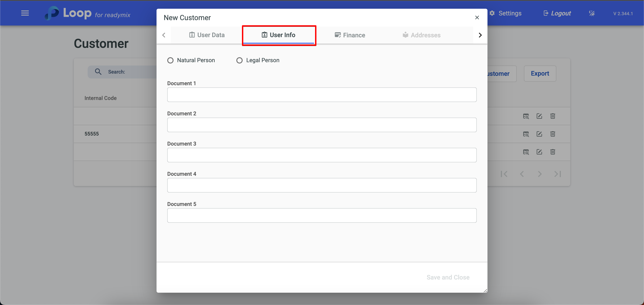Screen dimensions: 644x305
Task: Jump to the first page of results
Action: 504,174
